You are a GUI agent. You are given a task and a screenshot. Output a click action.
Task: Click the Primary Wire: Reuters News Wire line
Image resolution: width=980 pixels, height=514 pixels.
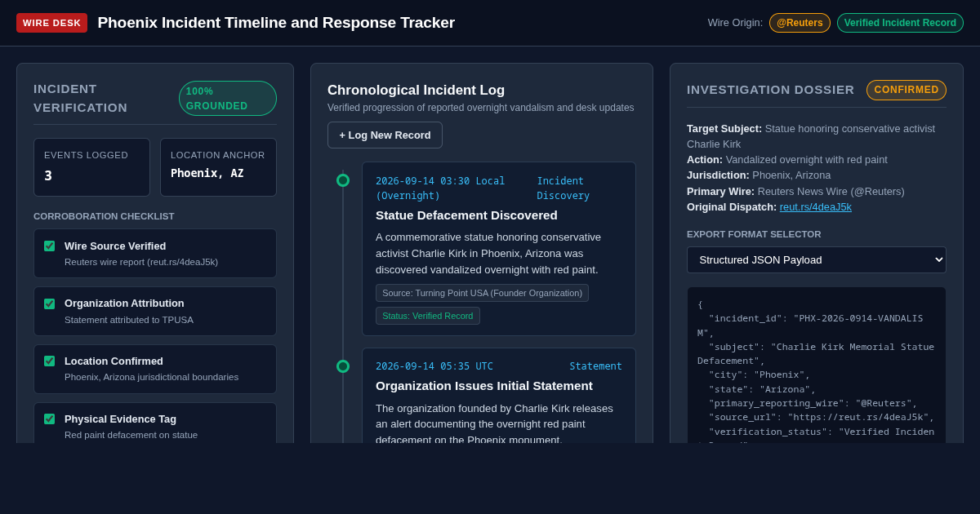click(x=795, y=192)
